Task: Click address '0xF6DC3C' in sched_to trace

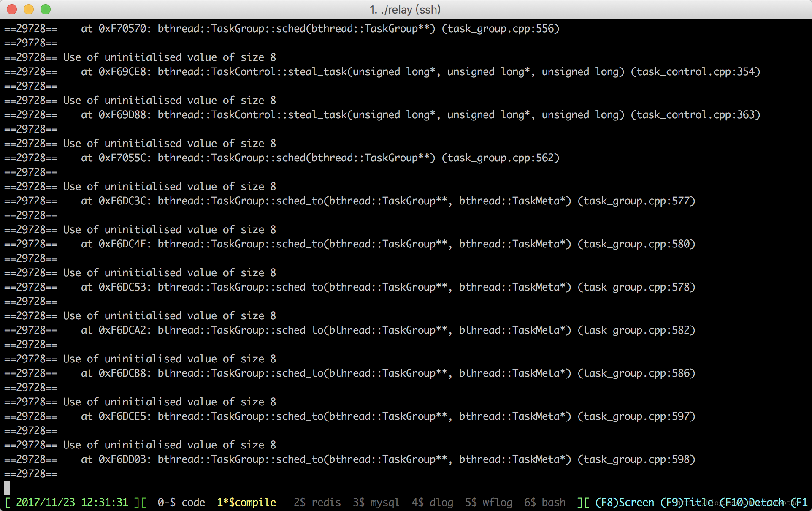Action: tap(122, 201)
